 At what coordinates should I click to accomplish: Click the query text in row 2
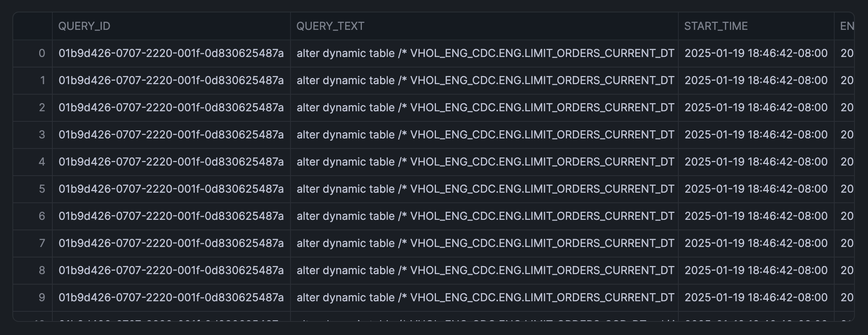(485, 107)
